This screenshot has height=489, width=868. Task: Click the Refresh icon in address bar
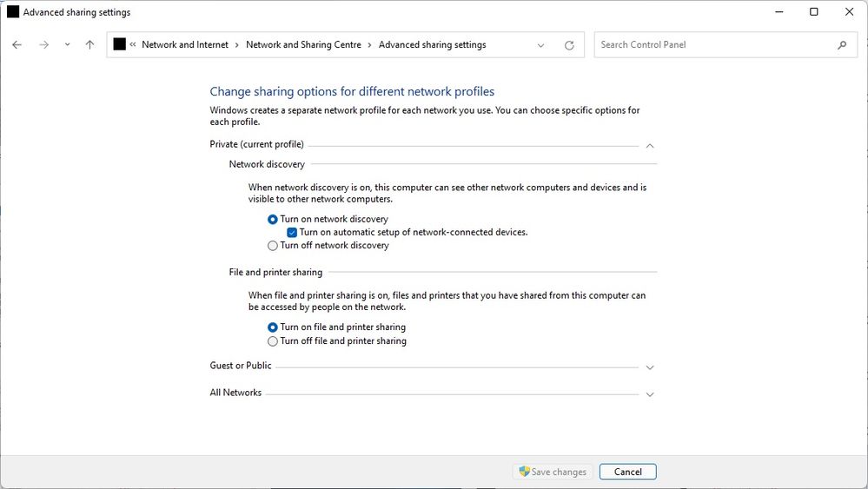coord(569,45)
